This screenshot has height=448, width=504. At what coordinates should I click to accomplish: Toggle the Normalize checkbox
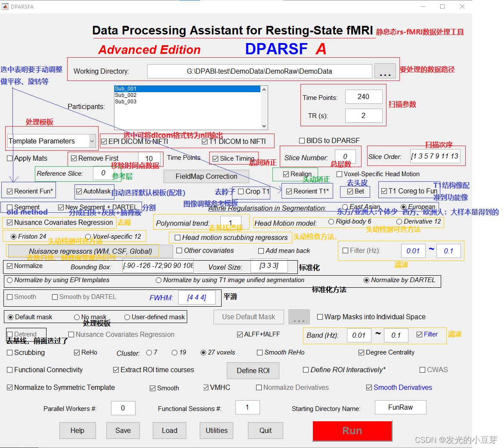(9, 266)
